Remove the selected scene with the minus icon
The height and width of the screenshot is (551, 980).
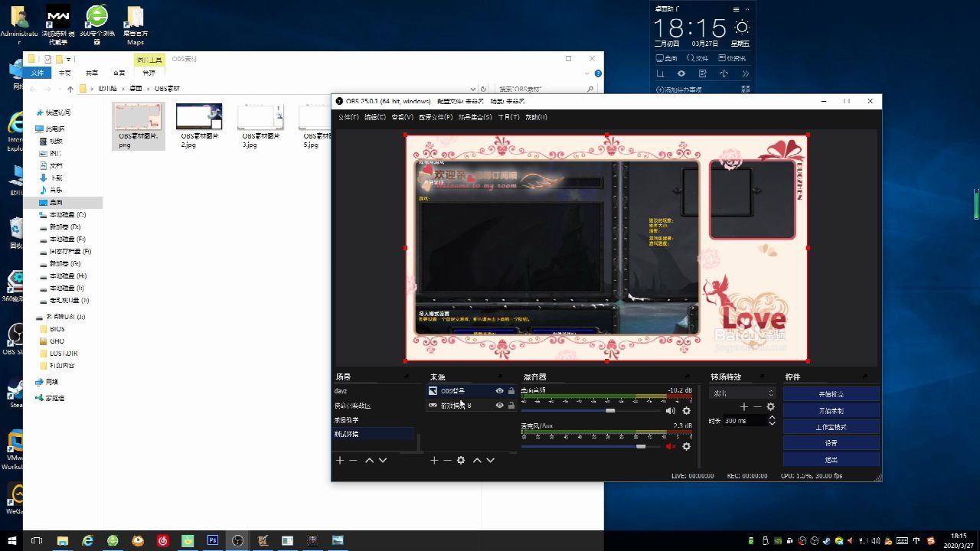pyautogui.click(x=353, y=460)
